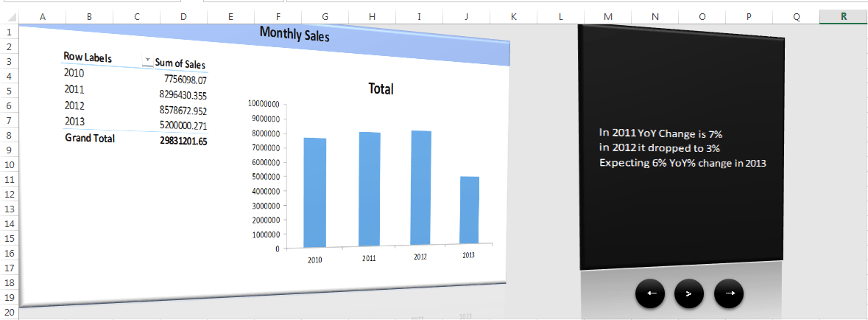Viewport: 868px width, 320px height.
Task: Click the value 8296430.355
Action: pyautogui.click(x=183, y=95)
